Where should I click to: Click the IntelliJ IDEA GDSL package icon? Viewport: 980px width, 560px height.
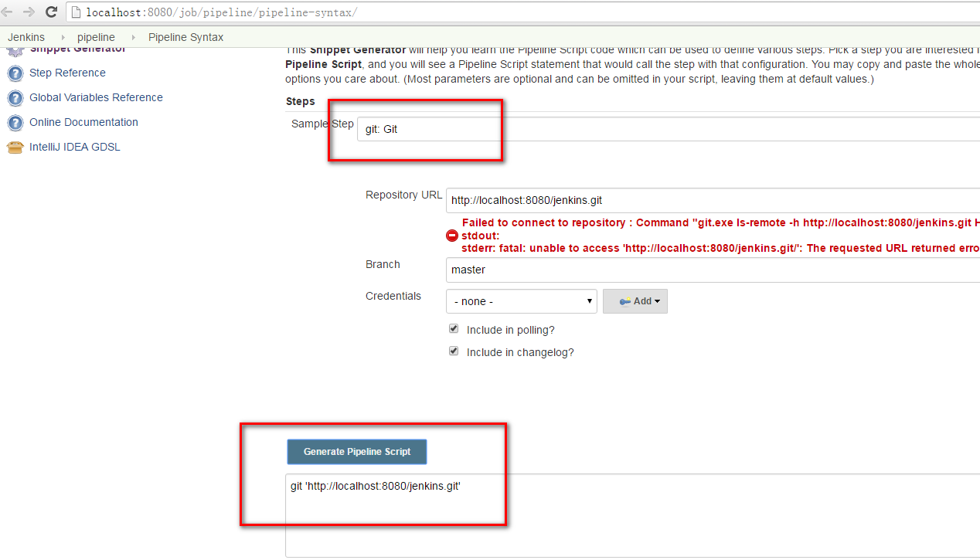(x=15, y=148)
